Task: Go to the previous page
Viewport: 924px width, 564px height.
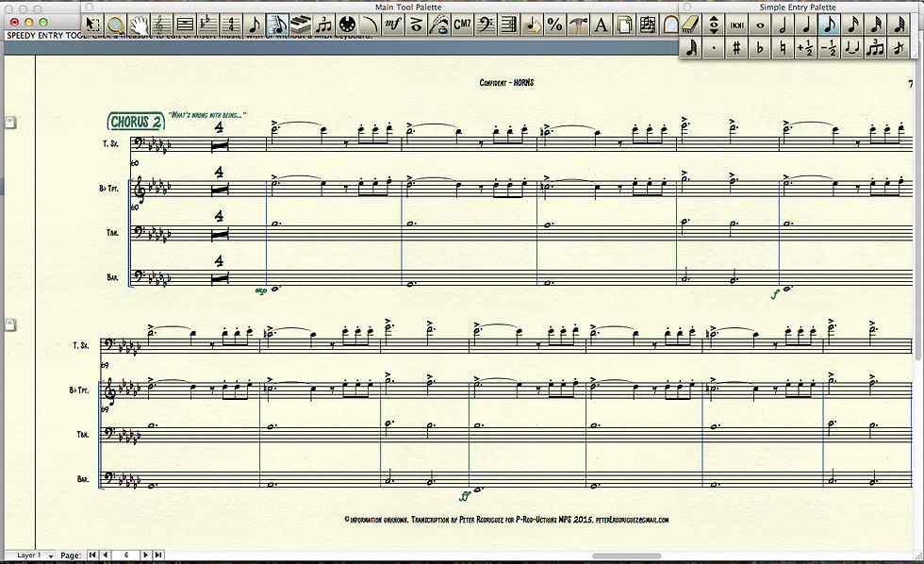Action: 105,555
